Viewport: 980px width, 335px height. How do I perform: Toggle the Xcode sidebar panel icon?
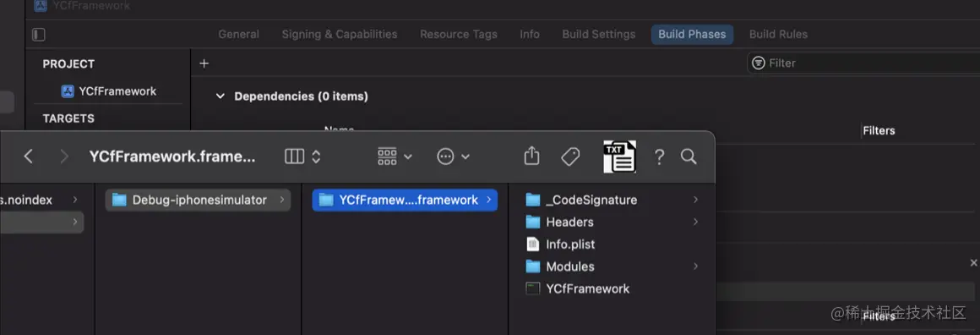[39, 35]
